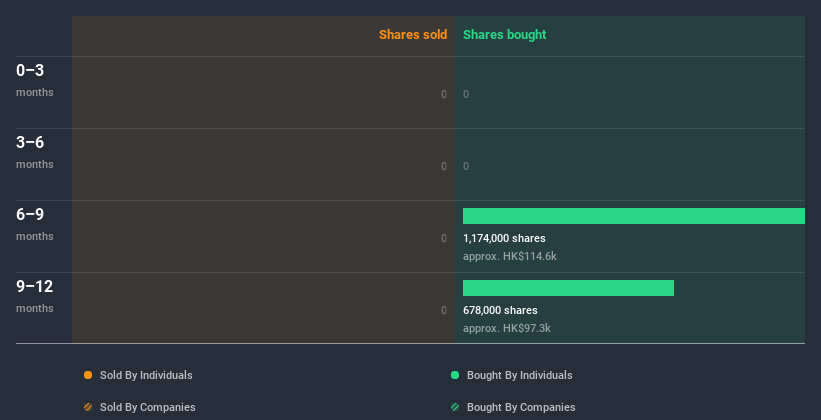Click the 6–9 months green bought bar
821x420 pixels.
click(x=633, y=216)
